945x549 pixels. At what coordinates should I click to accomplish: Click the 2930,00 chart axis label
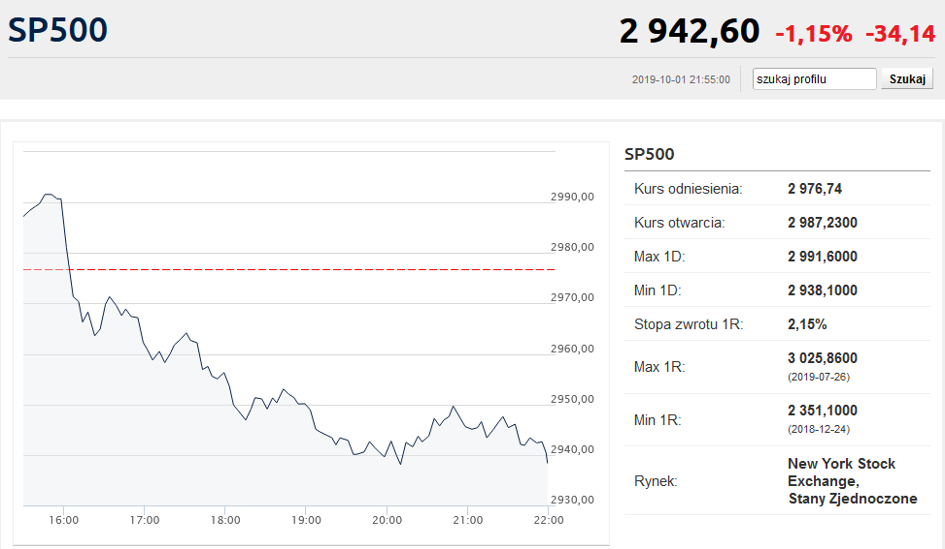pos(572,500)
